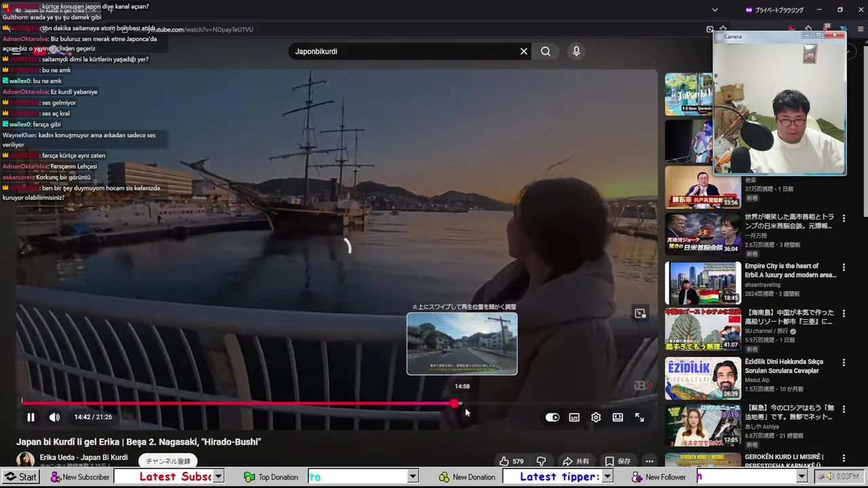Expand Top Donation dropdown arrow
The width and height of the screenshot is (868, 488).
click(x=412, y=477)
